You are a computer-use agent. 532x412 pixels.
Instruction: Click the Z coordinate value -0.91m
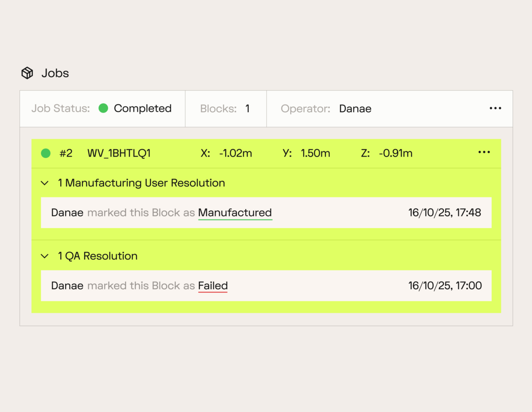pos(395,153)
